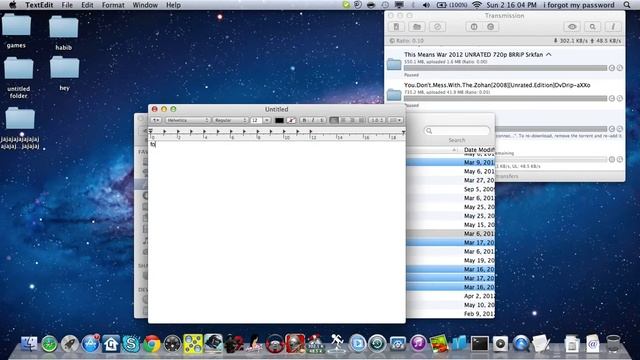Screen dimensions: 640x360
Task: Set center text alignment in TextEdit
Action: coord(343,120)
